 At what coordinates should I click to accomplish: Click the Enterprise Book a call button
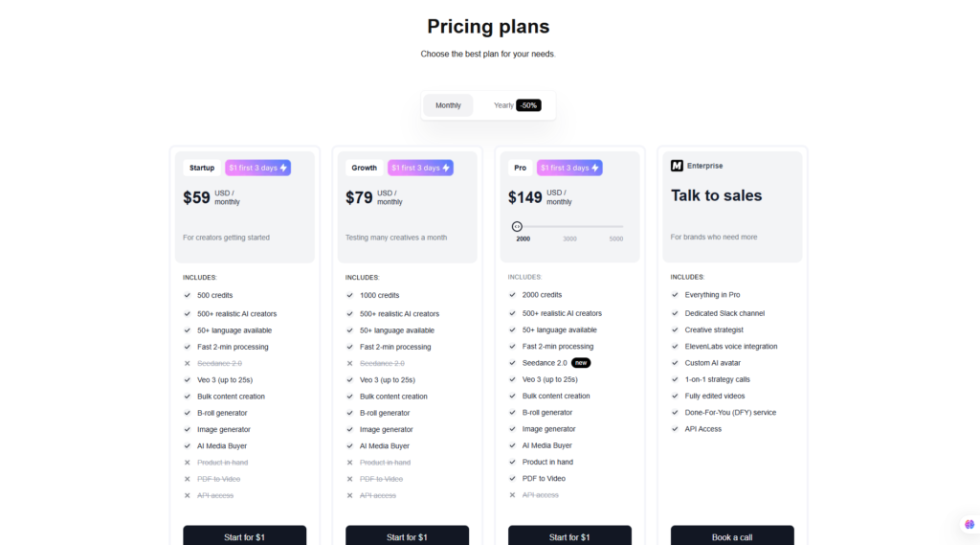(x=732, y=536)
